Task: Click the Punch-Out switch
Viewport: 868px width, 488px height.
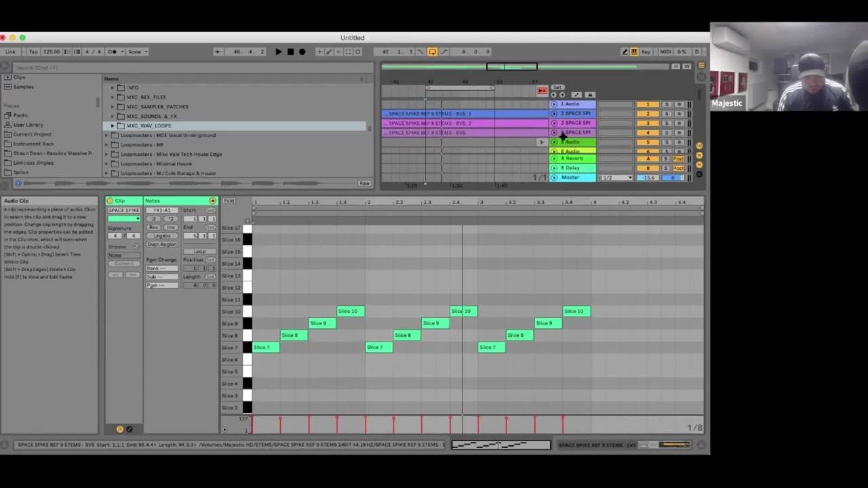Action: [444, 52]
